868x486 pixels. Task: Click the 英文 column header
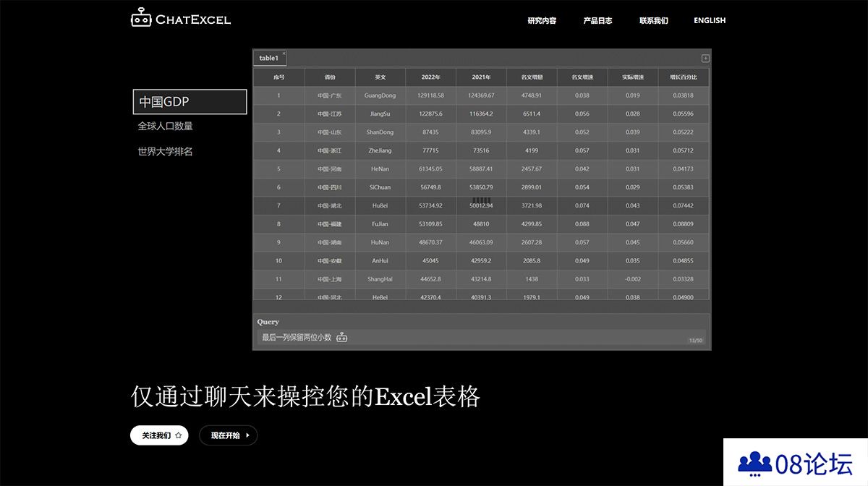380,77
